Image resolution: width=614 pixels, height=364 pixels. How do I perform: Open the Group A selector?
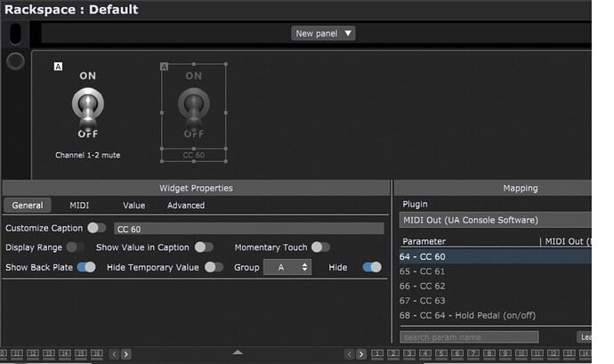[287, 267]
